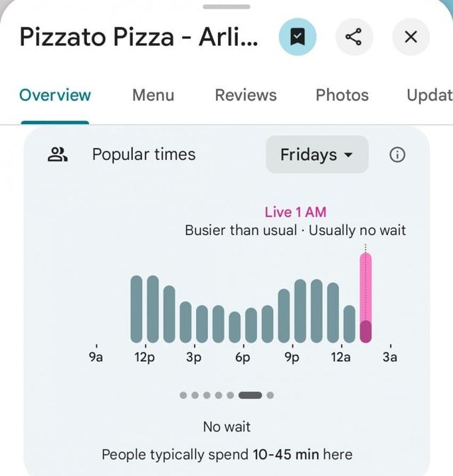Open the Fridays day dropdown
453x476 pixels.
pyautogui.click(x=316, y=154)
